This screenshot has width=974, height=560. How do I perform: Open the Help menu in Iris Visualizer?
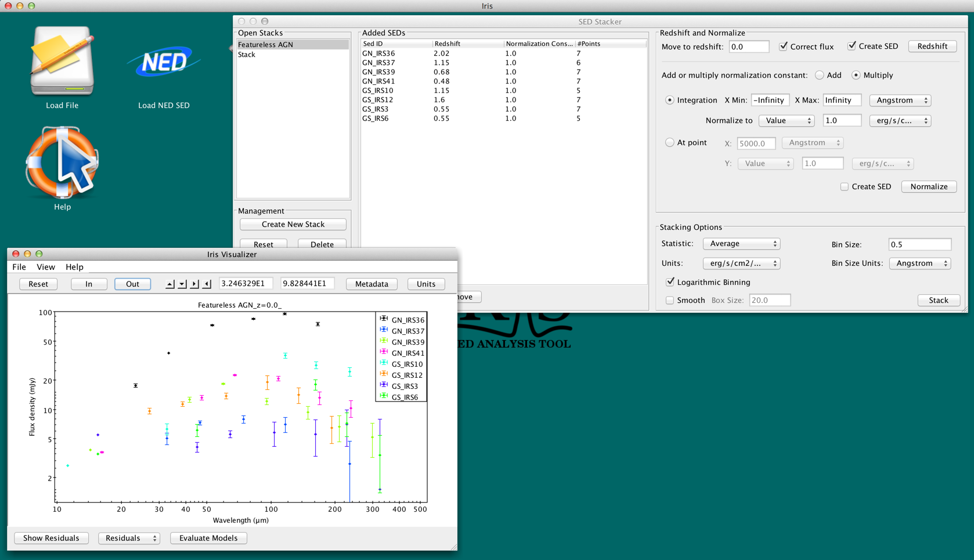(74, 267)
